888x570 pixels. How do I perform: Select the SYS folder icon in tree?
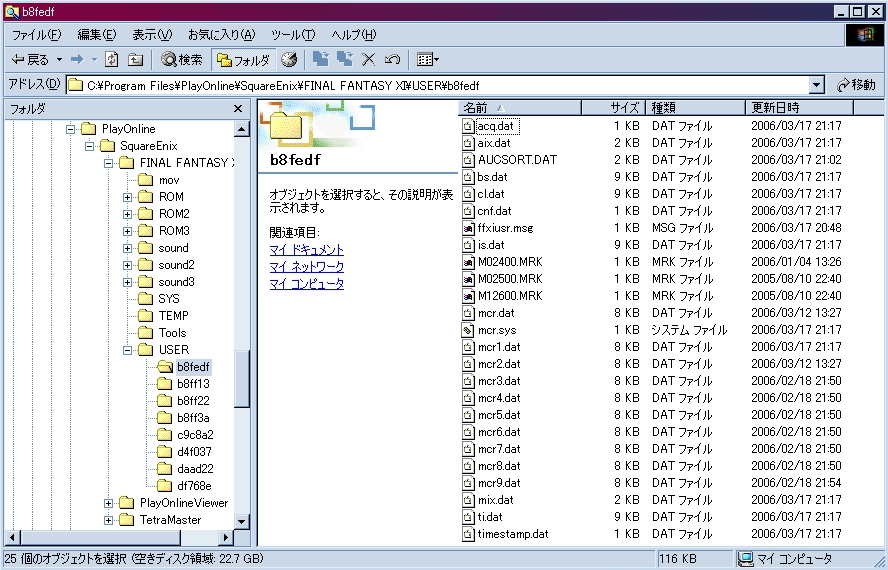pyautogui.click(x=146, y=299)
